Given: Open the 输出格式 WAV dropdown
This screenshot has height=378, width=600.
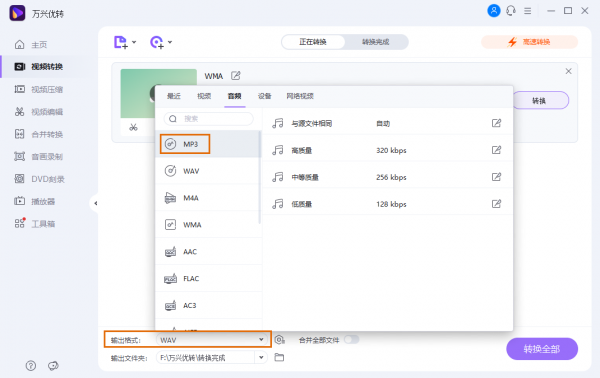Looking at the screenshot, I should point(212,340).
